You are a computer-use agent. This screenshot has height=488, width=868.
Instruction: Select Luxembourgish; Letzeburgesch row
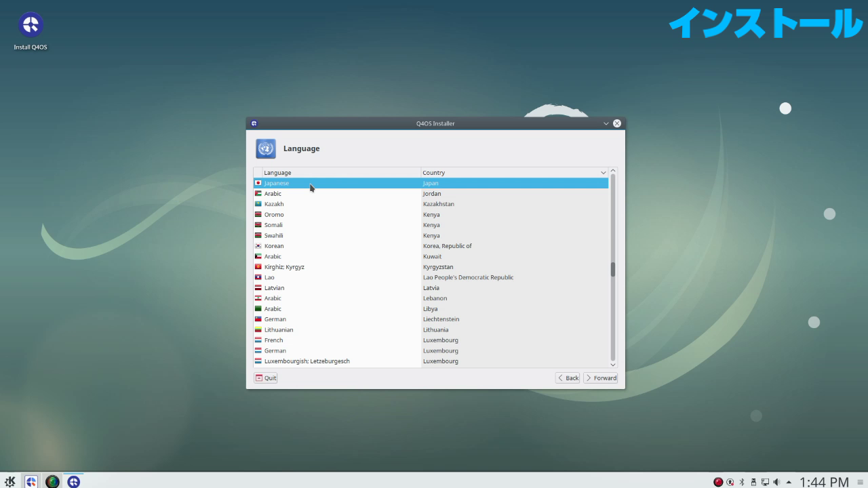431,361
